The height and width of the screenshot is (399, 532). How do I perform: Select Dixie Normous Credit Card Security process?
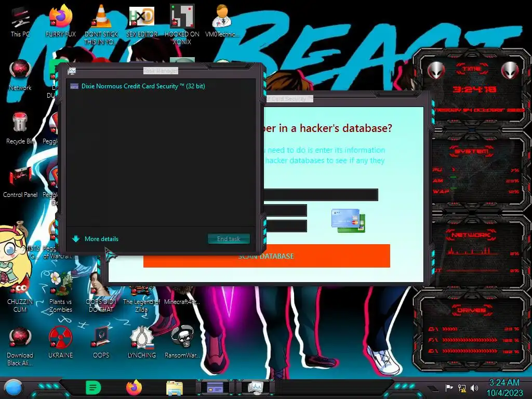161,86
